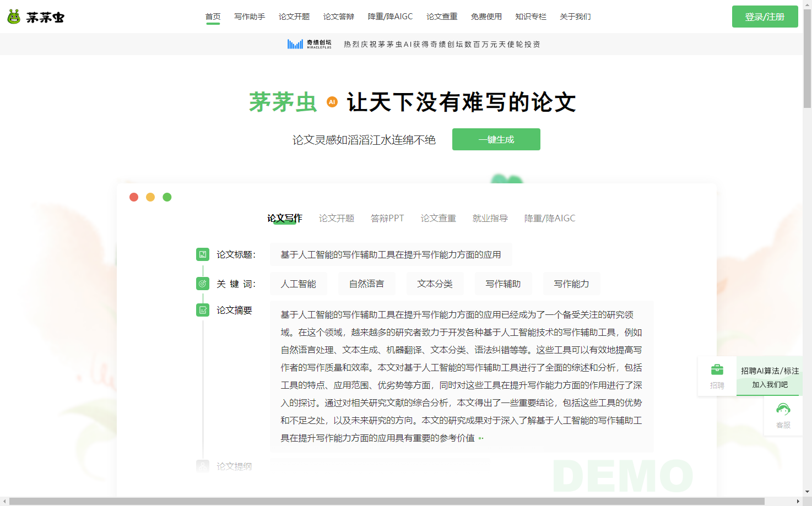This screenshot has height=506, width=812.
Task: Click the 茅茅虫 frog logo icon
Action: tap(14, 17)
